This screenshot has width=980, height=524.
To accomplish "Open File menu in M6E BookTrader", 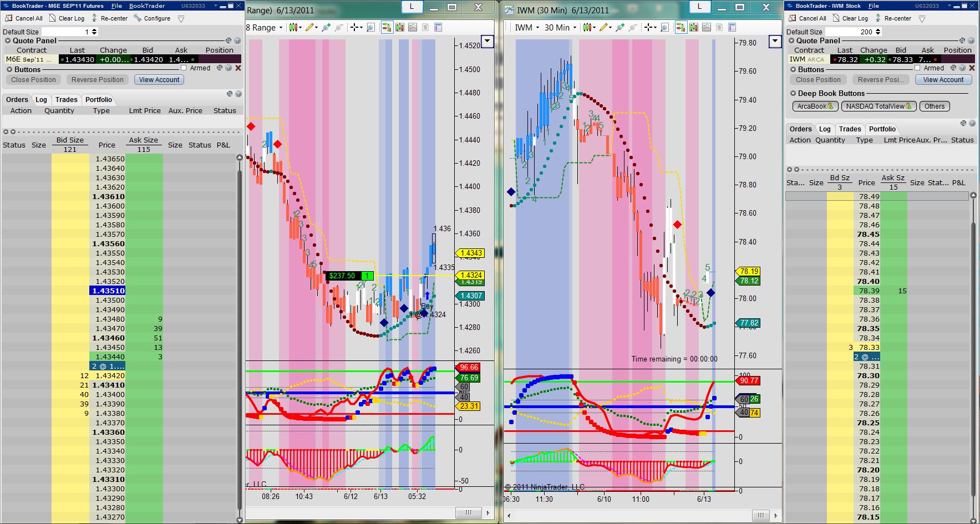I will click(x=116, y=6).
